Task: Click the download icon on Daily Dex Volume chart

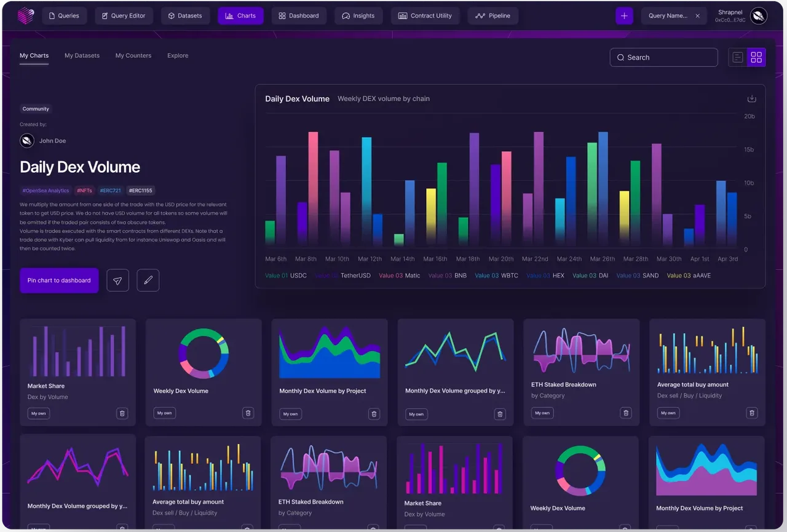Action: click(751, 98)
